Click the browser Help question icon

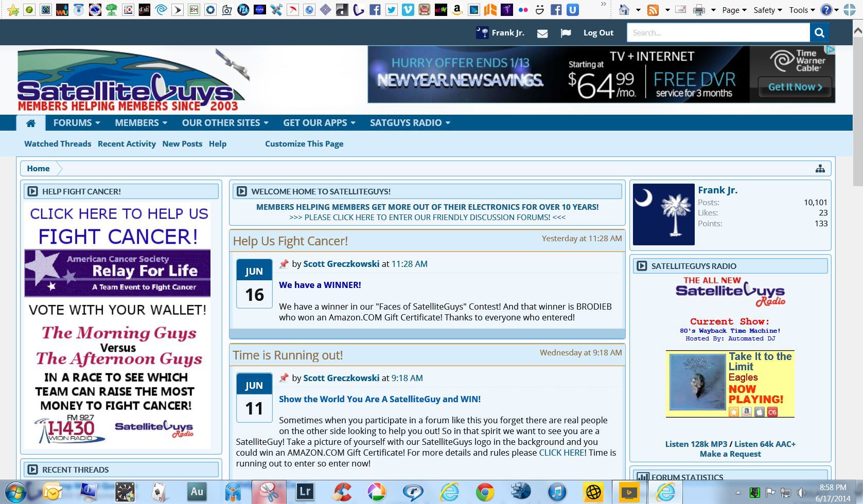click(x=826, y=10)
